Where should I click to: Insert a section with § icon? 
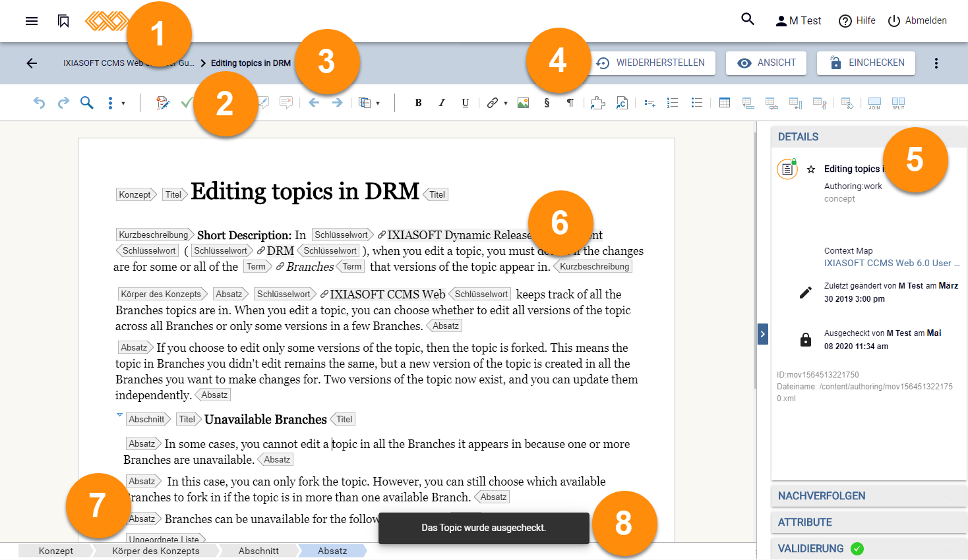pyautogui.click(x=547, y=103)
